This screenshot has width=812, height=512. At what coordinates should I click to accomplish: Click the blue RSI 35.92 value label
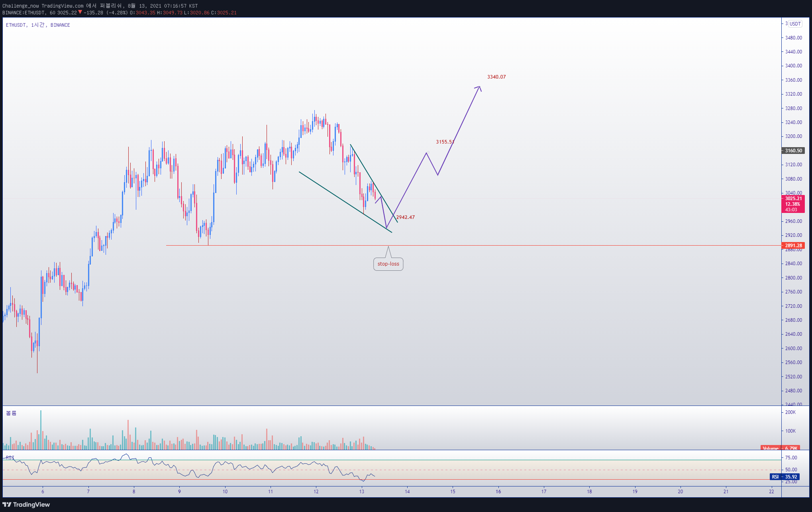pyautogui.click(x=785, y=477)
